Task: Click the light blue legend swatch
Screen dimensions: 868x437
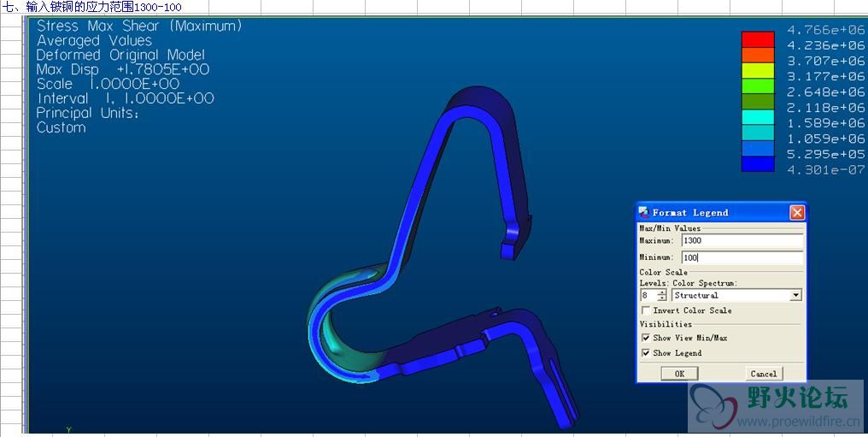Action: [758, 148]
